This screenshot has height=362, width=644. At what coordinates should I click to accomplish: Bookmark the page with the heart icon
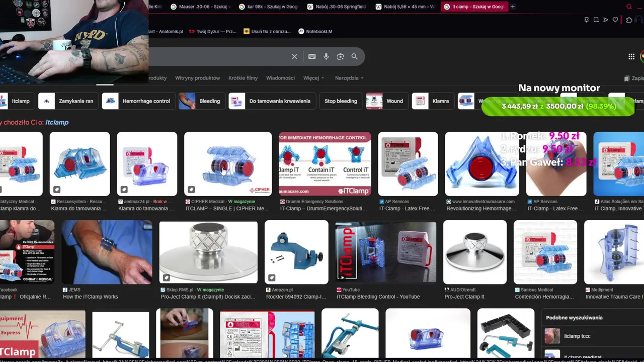coord(615,20)
